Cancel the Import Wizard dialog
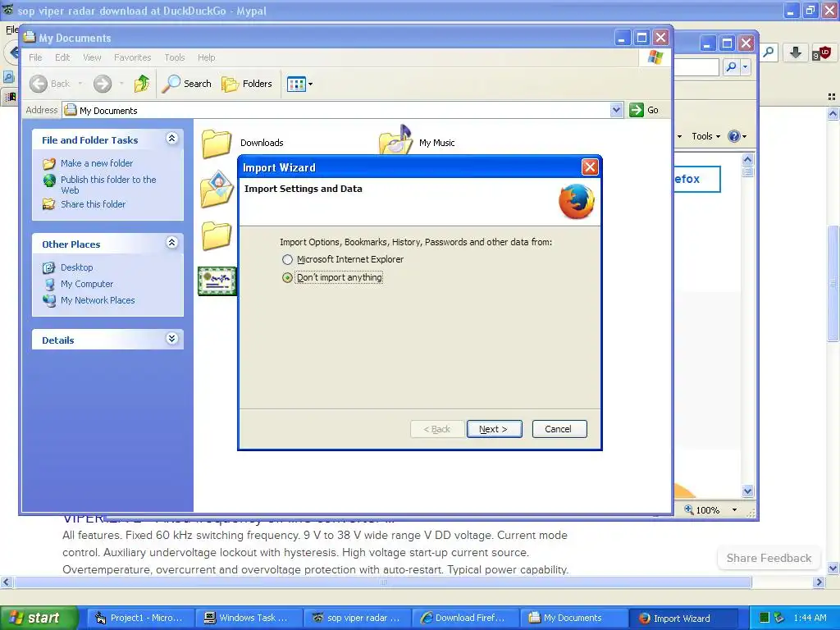This screenshot has width=840, height=630. 559,429
